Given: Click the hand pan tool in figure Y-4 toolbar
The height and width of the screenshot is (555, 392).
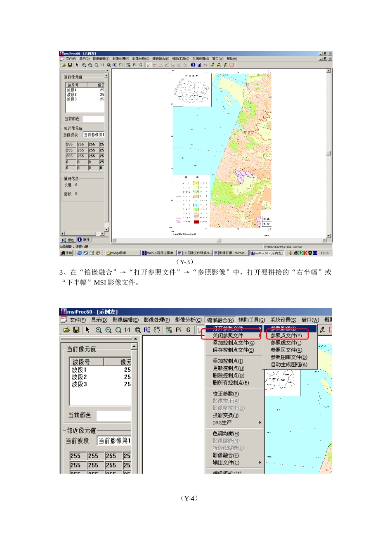Looking at the screenshot, I should click(x=157, y=330).
